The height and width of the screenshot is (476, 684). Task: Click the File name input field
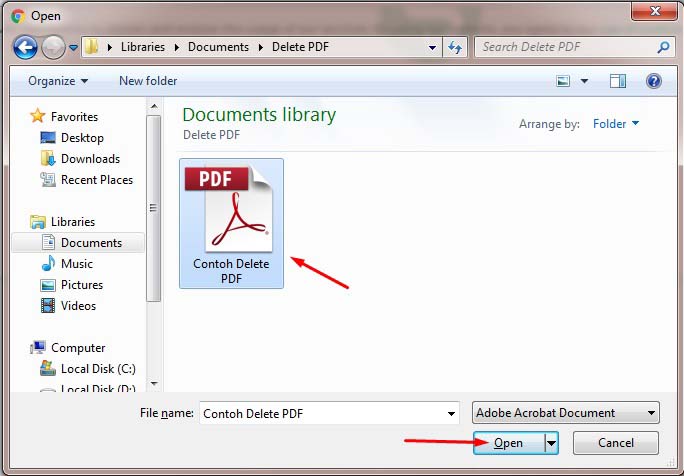tap(329, 413)
